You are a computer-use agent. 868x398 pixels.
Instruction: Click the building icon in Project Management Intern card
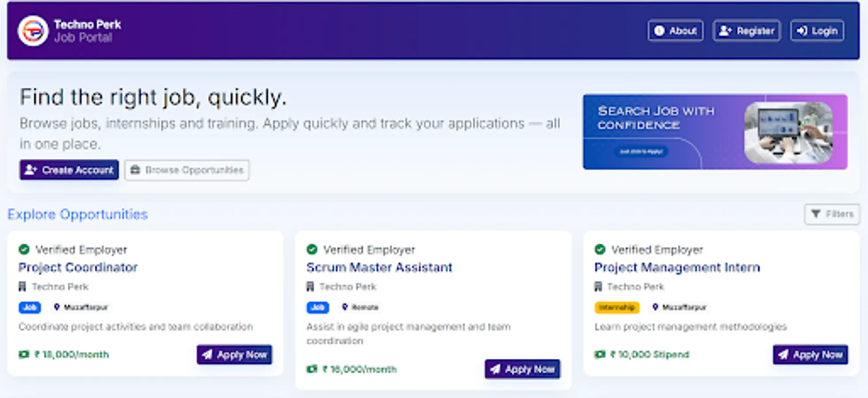(x=598, y=287)
